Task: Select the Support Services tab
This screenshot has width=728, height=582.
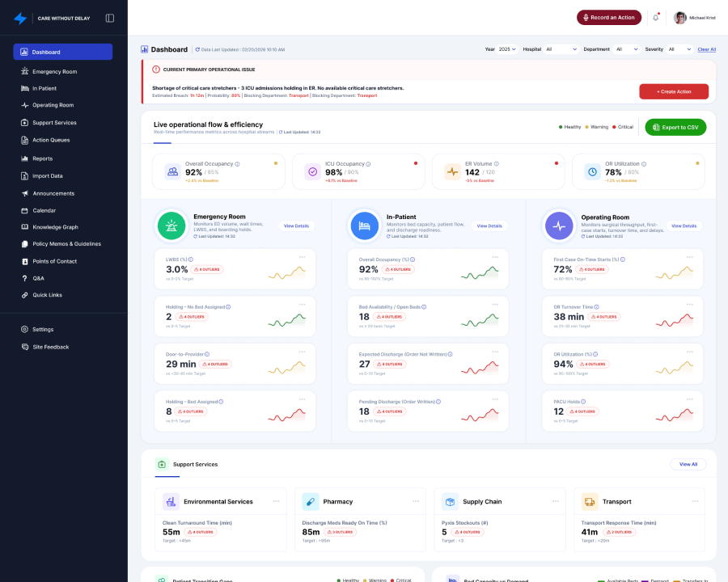Action: pyautogui.click(x=187, y=464)
